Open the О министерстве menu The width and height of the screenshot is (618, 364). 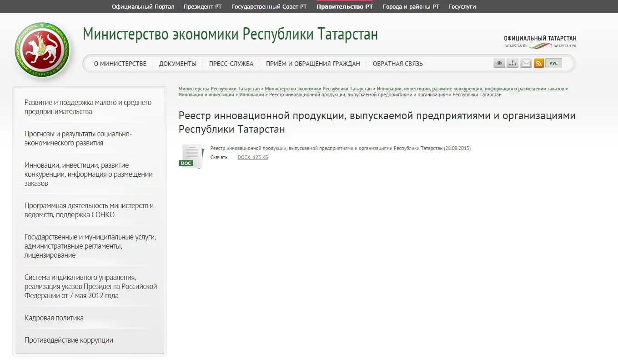[120, 64]
